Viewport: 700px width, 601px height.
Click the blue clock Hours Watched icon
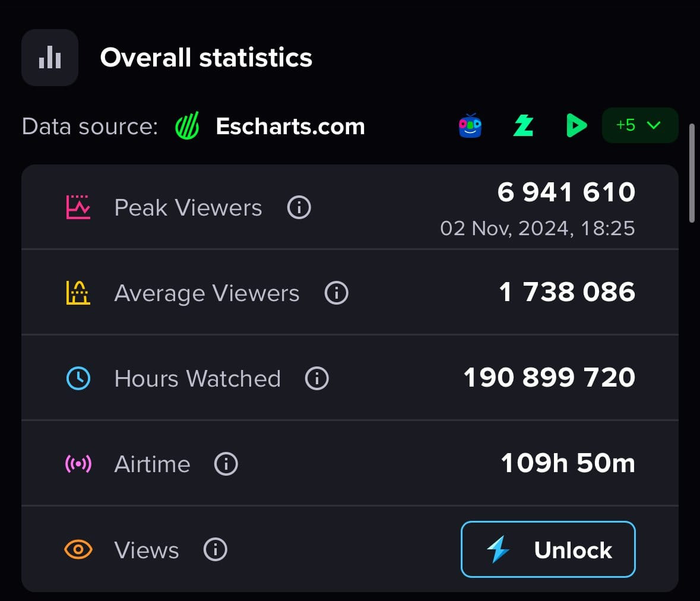click(x=78, y=378)
